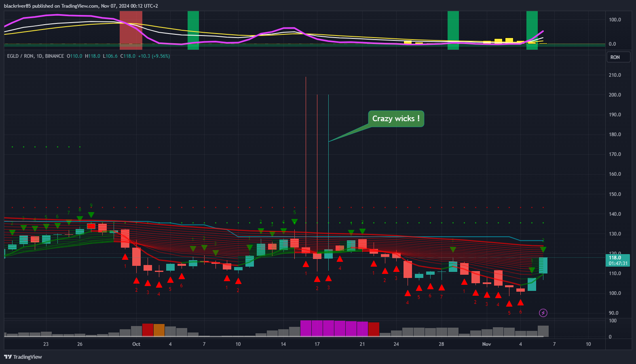Screen dimensions: 636x364
Task: Click the teal wick candle by the annotation
Action: click(328, 182)
